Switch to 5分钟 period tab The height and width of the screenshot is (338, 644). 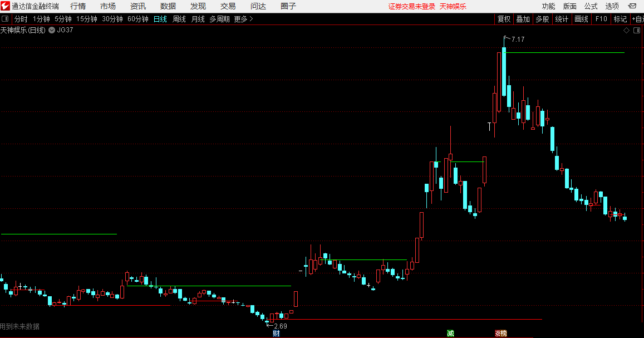[63, 19]
